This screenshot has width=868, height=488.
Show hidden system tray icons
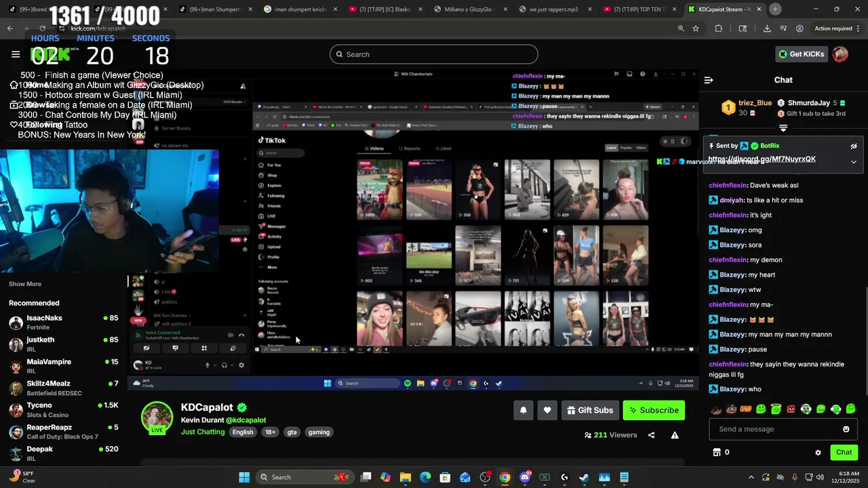(751, 477)
